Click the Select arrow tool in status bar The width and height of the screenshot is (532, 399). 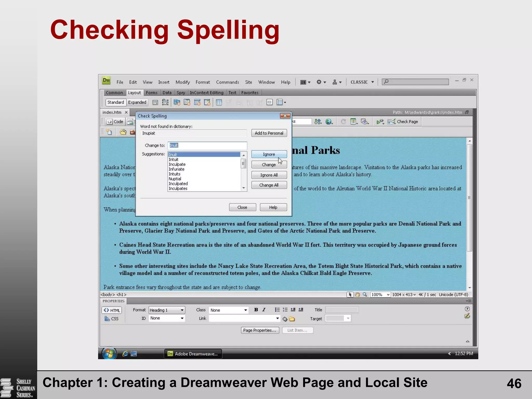pos(350,295)
